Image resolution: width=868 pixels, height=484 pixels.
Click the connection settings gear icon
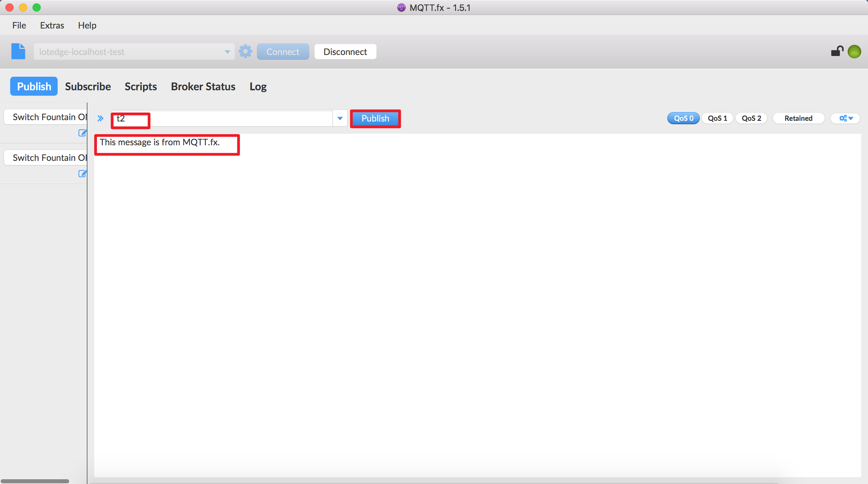point(245,51)
